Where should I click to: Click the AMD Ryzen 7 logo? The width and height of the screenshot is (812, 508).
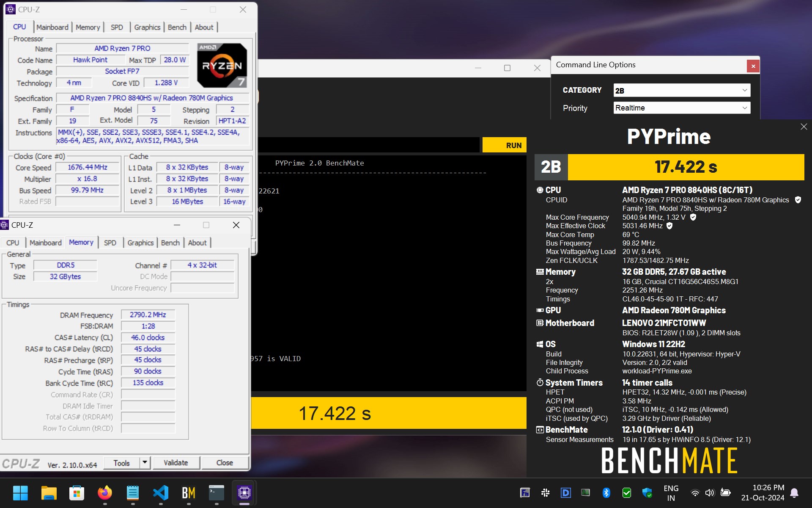pos(222,65)
